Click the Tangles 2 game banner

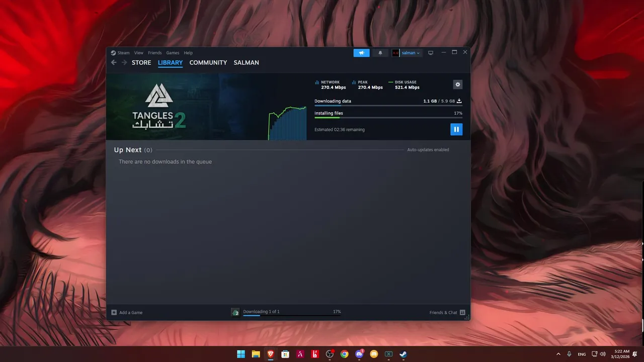pos(159,107)
